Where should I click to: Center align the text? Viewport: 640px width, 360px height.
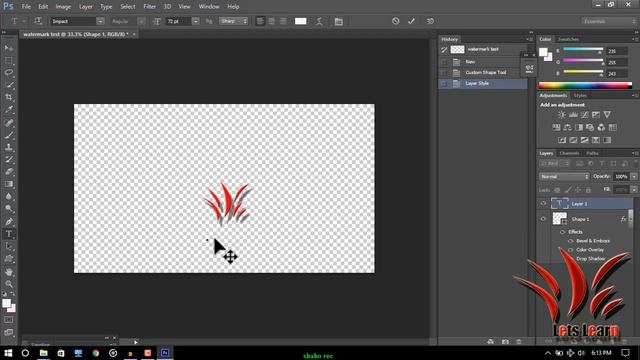pos(271,21)
